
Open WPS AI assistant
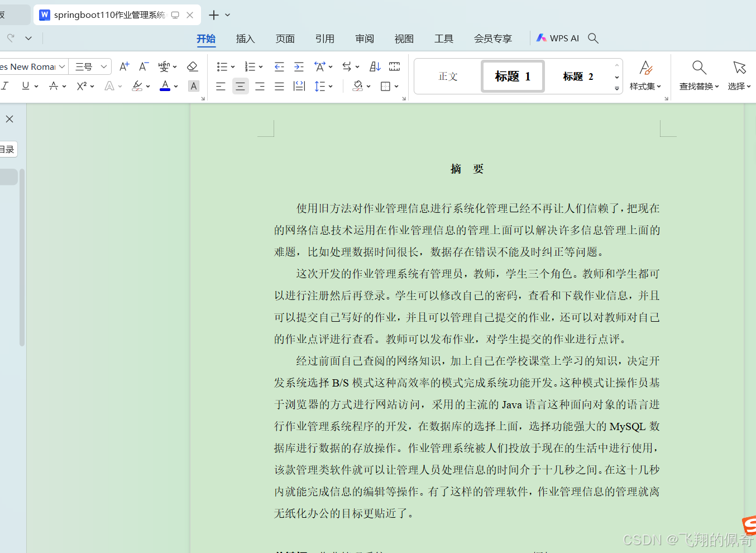[558, 38]
